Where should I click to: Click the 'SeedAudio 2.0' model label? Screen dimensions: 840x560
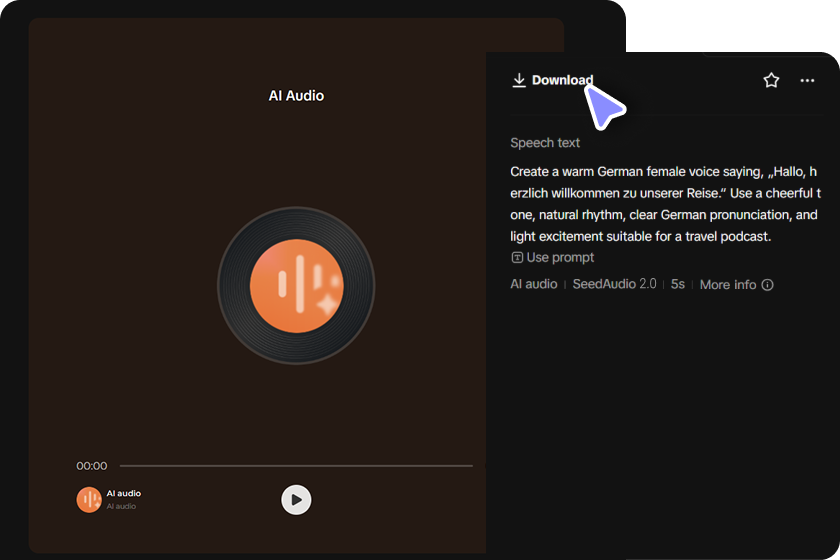pyautogui.click(x=614, y=284)
